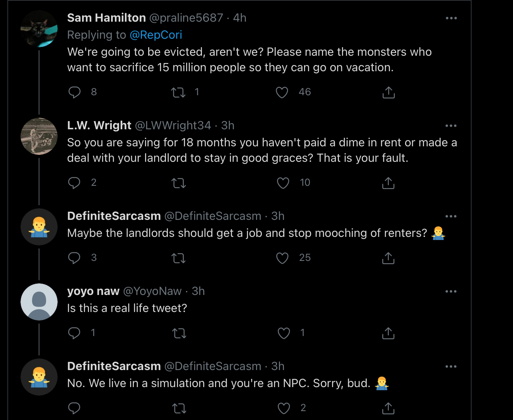
Task: Reply to L.W. Wright's tweet
Action: [74, 183]
